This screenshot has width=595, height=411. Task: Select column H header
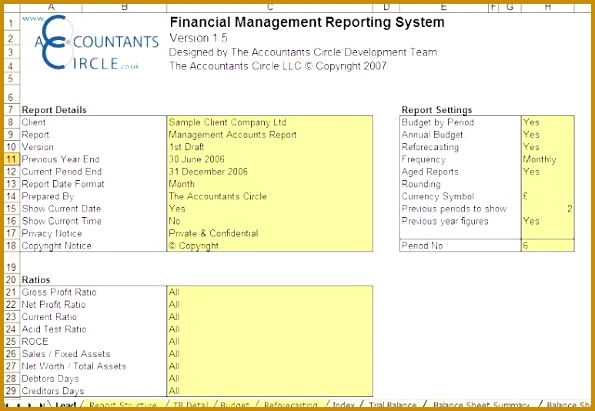tap(548, 8)
